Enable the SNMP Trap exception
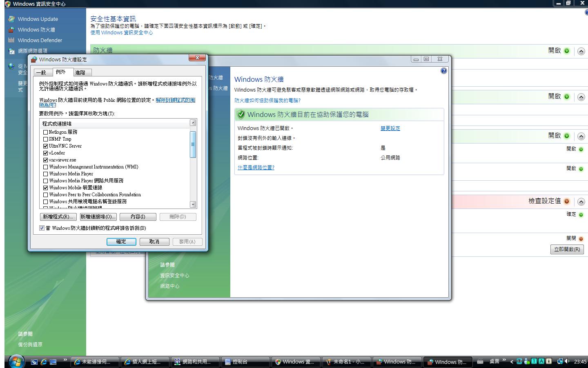Image resolution: width=588 pixels, height=368 pixels. (x=45, y=139)
